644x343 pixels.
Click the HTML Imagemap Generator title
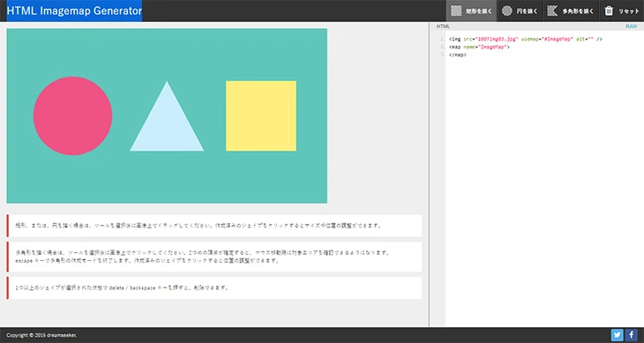(74, 11)
